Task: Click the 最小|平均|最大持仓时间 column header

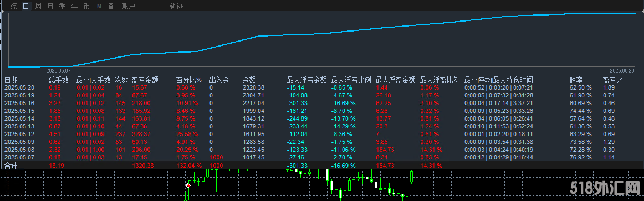Action: click(x=499, y=80)
